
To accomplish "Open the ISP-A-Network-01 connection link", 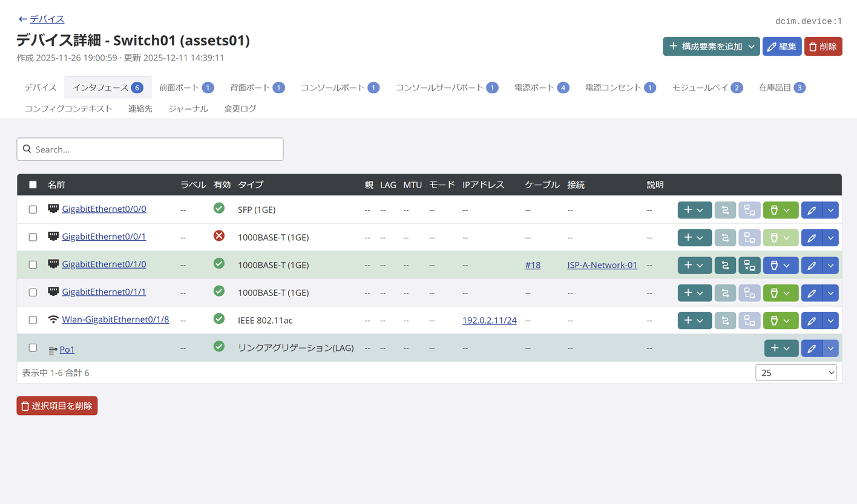I will coord(602,265).
